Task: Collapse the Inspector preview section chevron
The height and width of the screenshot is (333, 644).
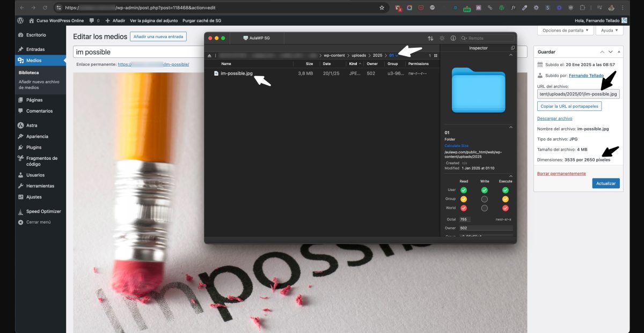Action: [510, 55]
